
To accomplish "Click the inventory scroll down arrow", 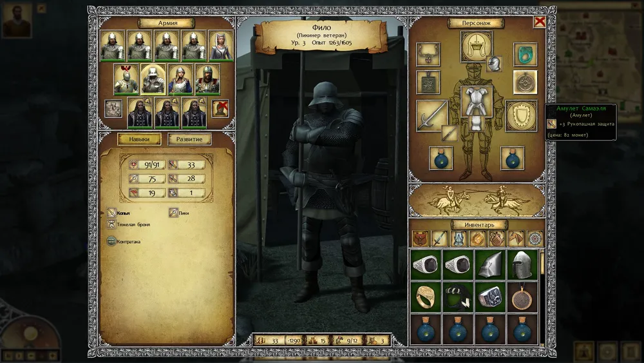I will 542,345.
